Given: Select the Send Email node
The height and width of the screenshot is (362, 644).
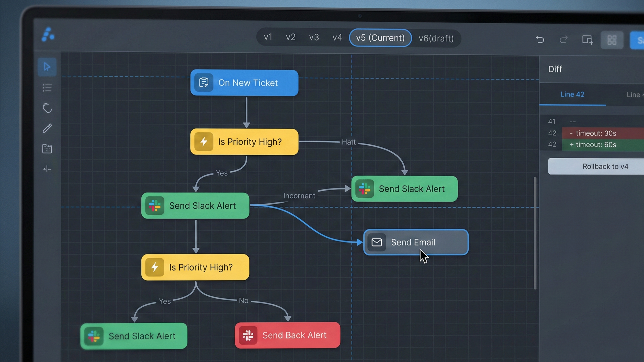Looking at the screenshot, I should [x=416, y=242].
